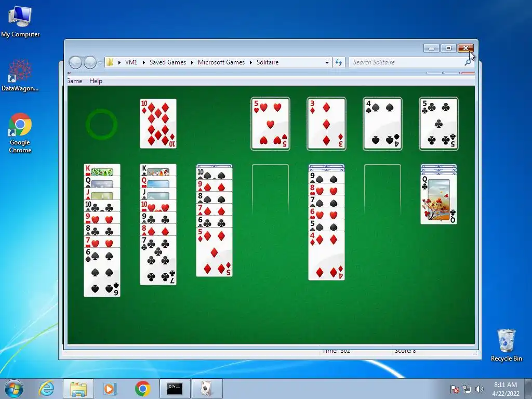
Task: Click the Solitaire breadcrumb
Action: click(x=268, y=62)
